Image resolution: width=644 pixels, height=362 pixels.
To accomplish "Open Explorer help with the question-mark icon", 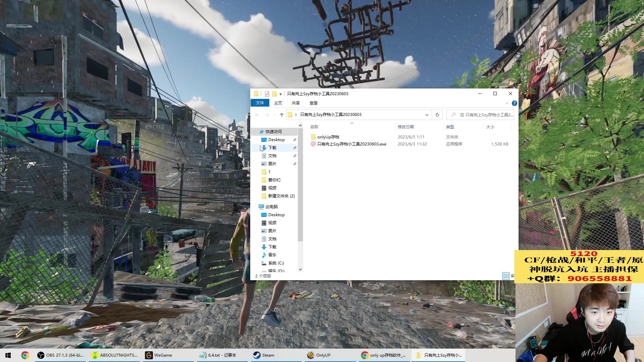I will [x=514, y=103].
